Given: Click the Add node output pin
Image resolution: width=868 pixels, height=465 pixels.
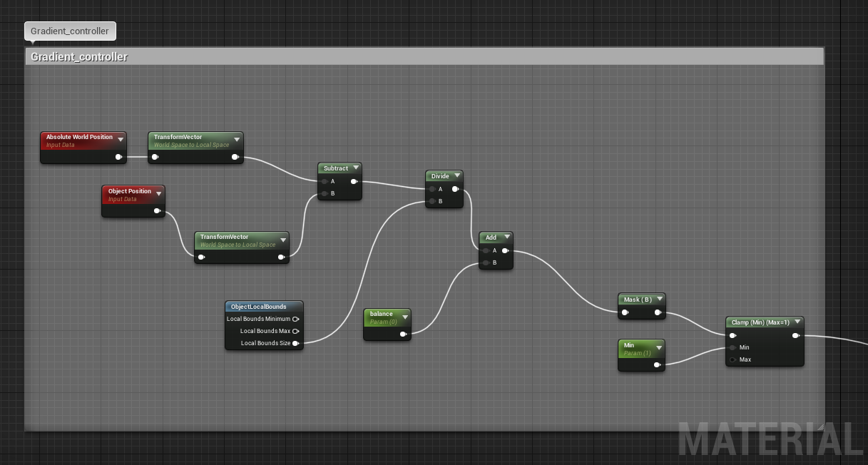Looking at the screenshot, I should tap(505, 250).
